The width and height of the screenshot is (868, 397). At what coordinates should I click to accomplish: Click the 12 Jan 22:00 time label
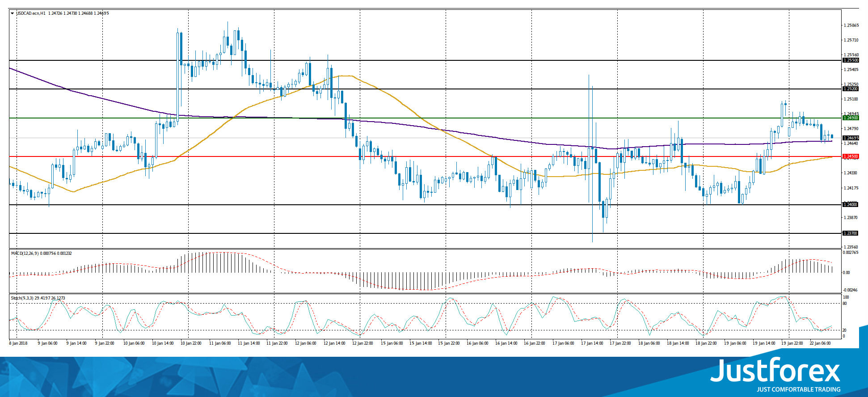coord(363,343)
